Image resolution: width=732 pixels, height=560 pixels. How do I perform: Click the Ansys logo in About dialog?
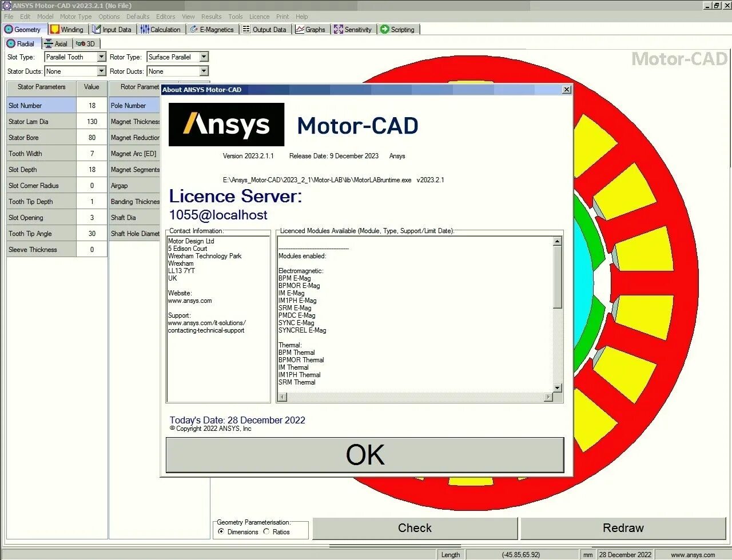(226, 125)
